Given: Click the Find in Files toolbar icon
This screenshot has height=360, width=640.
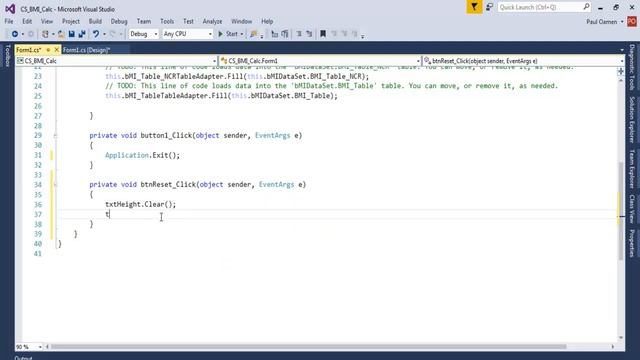Looking at the screenshot, I should [253, 34].
